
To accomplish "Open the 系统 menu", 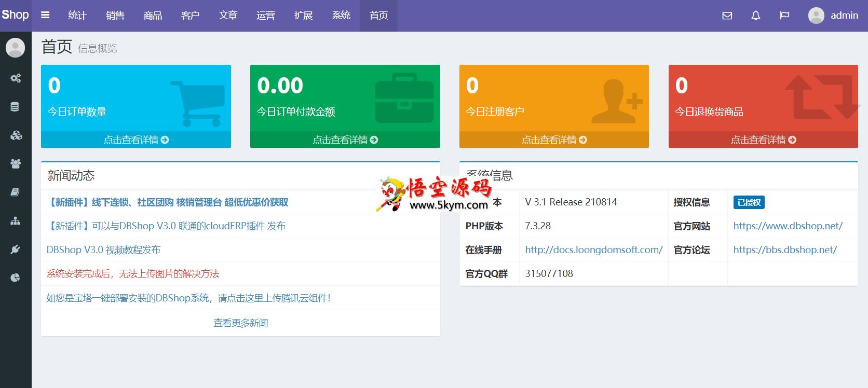I will [341, 16].
